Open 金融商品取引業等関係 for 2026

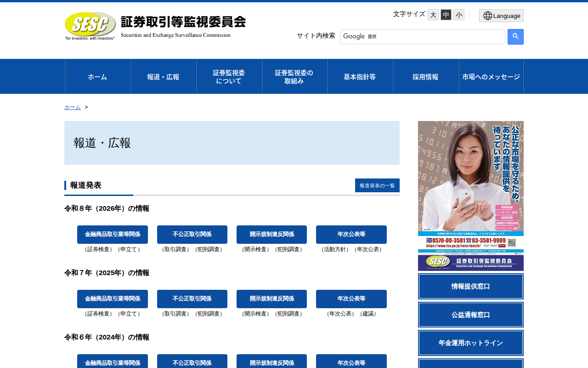(112, 235)
